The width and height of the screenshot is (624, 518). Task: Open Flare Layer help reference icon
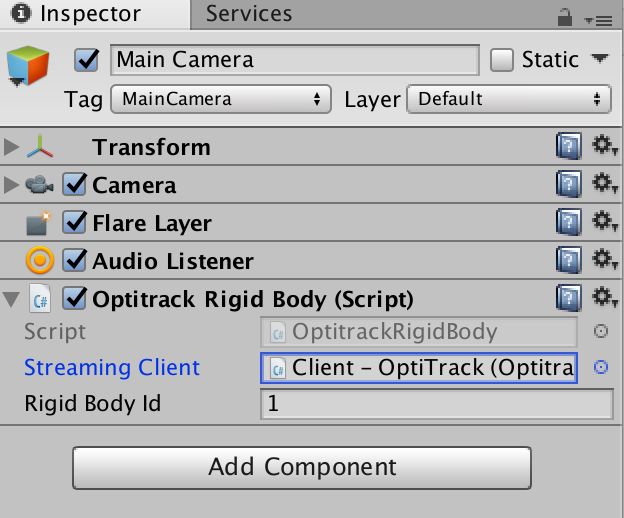click(x=569, y=222)
